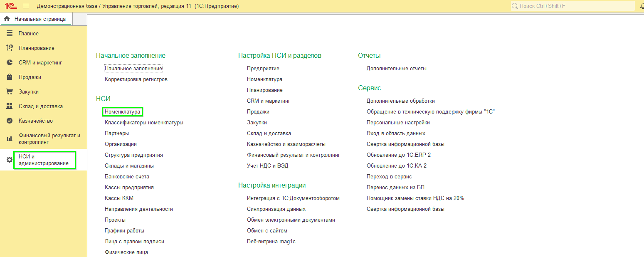The image size is (644, 257).
Task: Open Кассы ККМ link
Action: 119,198
